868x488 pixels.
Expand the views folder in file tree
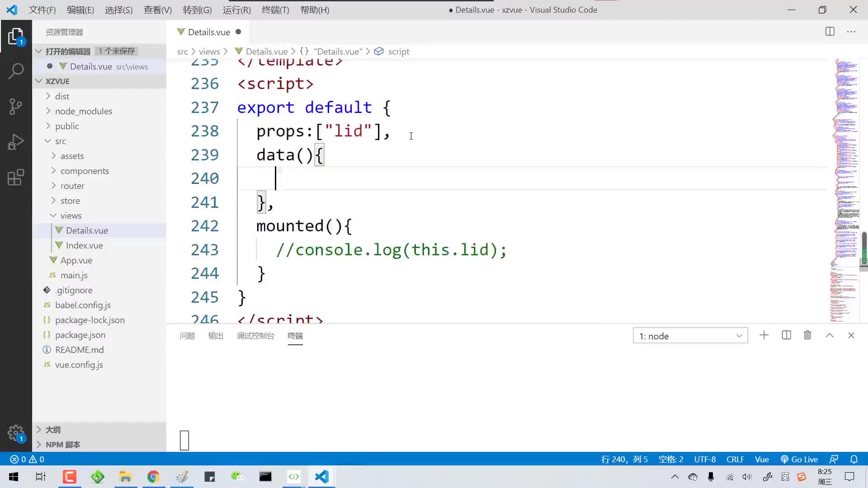pos(53,215)
